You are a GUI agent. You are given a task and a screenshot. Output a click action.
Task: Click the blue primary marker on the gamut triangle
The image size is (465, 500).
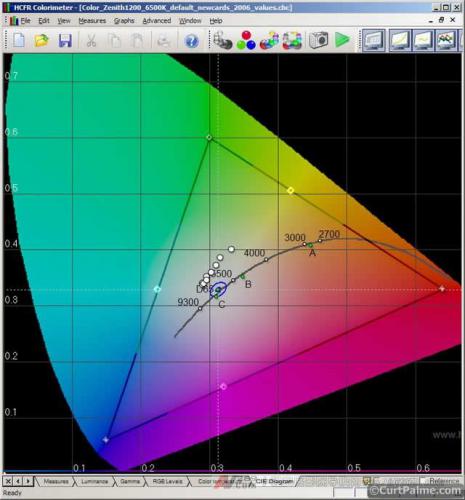click(106, 440)
